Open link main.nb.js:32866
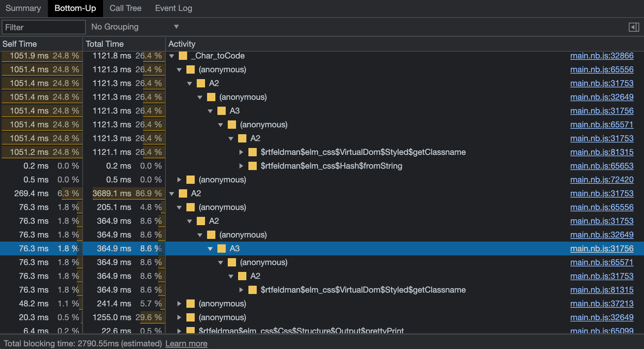The image size is (644, 349). coord(602,56)
